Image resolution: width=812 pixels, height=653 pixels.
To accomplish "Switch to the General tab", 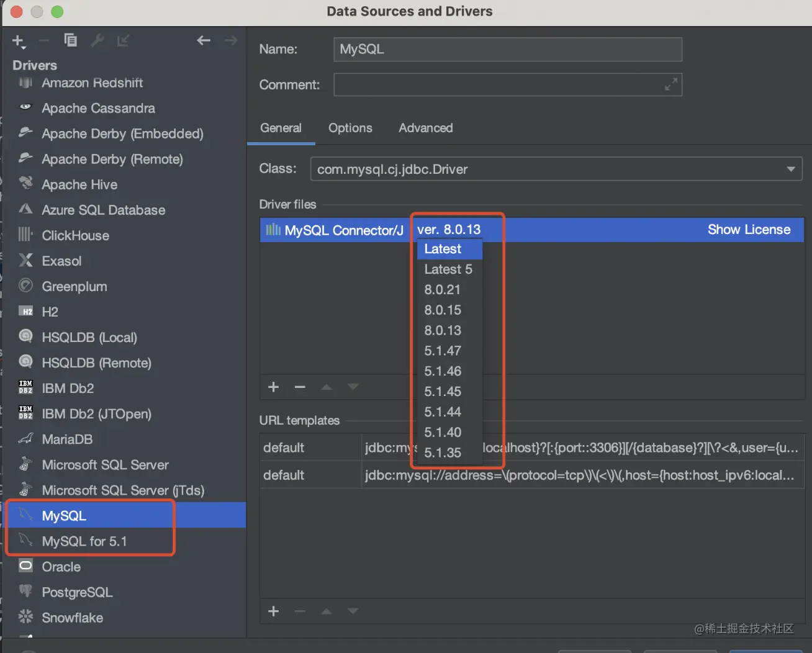I will 281,128.
